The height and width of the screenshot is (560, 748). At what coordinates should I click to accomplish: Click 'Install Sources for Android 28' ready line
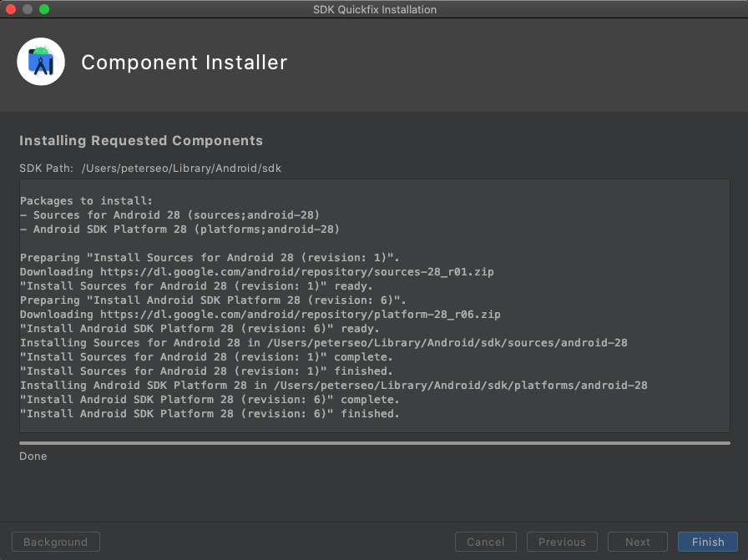click(x=196, y=286)
